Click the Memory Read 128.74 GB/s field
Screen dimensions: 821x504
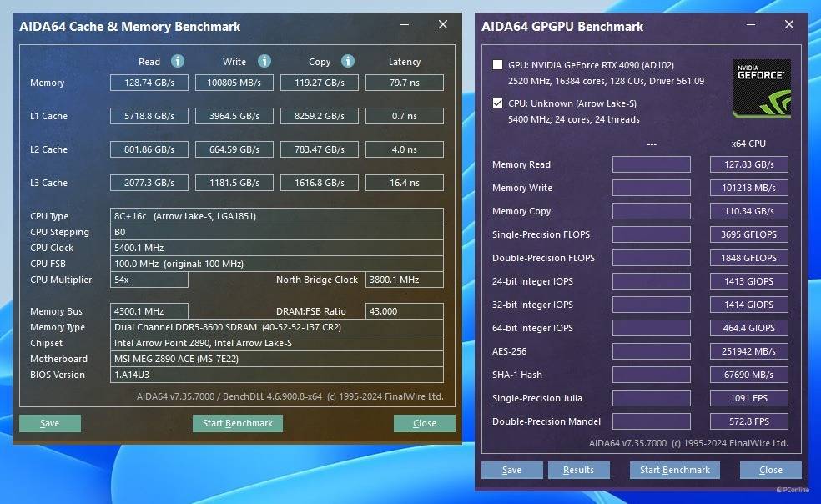tap(149, 83)
